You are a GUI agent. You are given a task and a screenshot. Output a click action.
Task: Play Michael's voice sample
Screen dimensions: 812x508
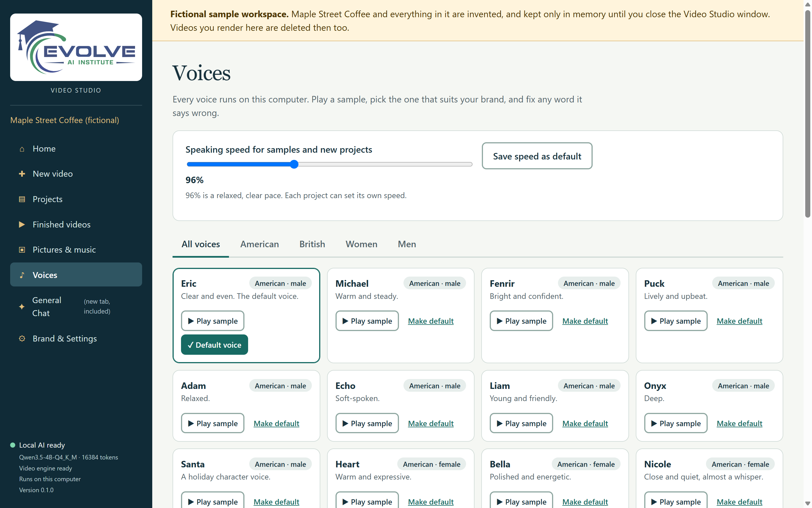[367, 321]
